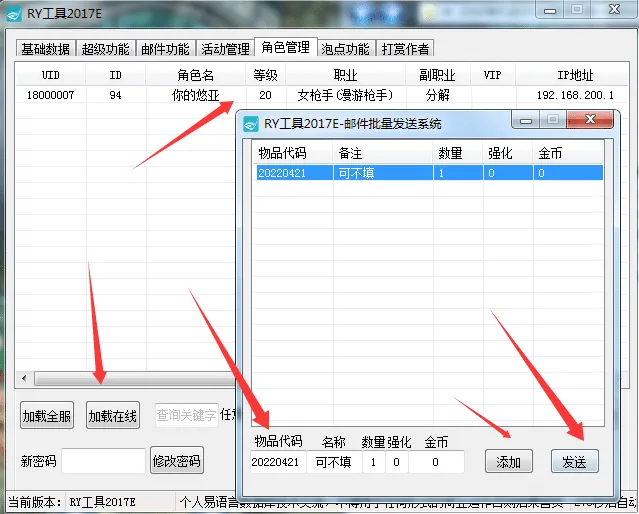Image resolution: width=639 pixels, height=514 pixels.
Task: Open the 打赏作者 tab
Action: (x=405, y=49)
